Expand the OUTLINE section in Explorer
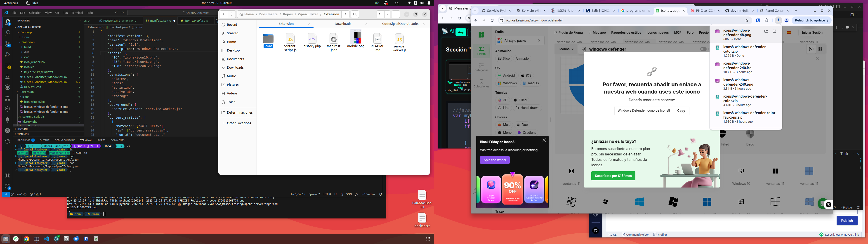 click(x=23, y=129)
